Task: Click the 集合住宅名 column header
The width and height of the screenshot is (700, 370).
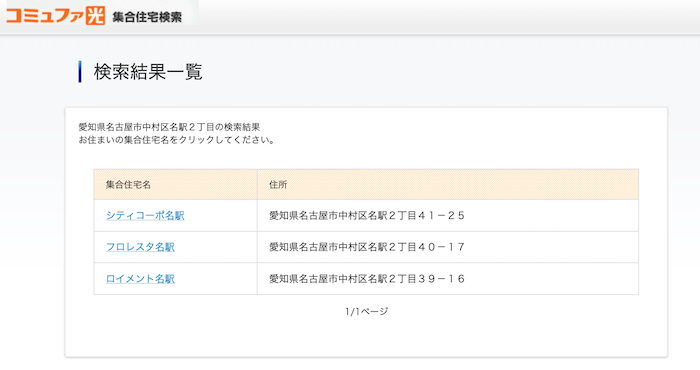Action: coord(175,184)
